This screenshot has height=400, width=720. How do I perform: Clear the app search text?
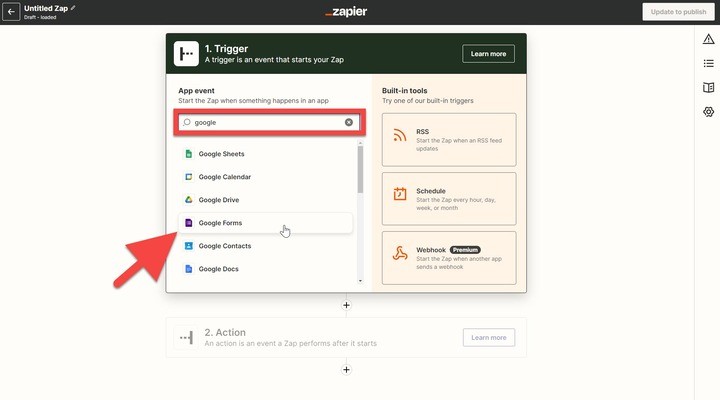tap(349, 122)
